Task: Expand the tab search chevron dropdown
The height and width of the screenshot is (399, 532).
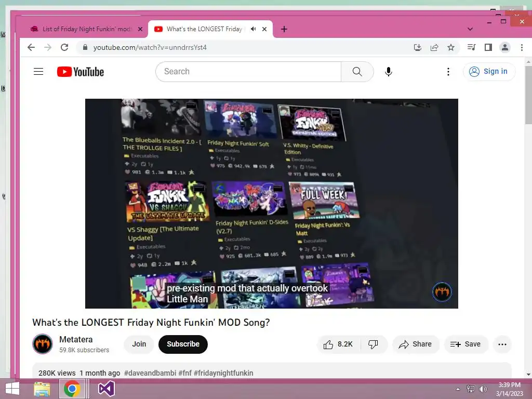Action: [470, 29]
